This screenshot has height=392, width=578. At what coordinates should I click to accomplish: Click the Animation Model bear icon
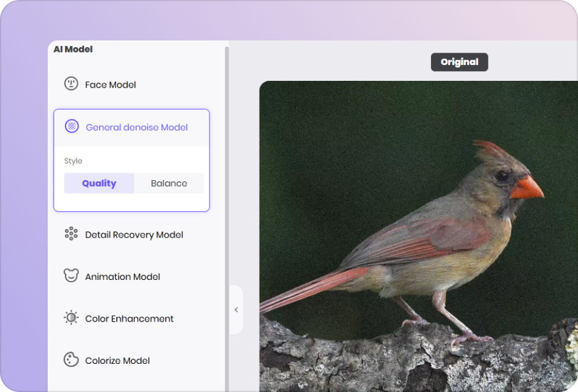[72, 276]
